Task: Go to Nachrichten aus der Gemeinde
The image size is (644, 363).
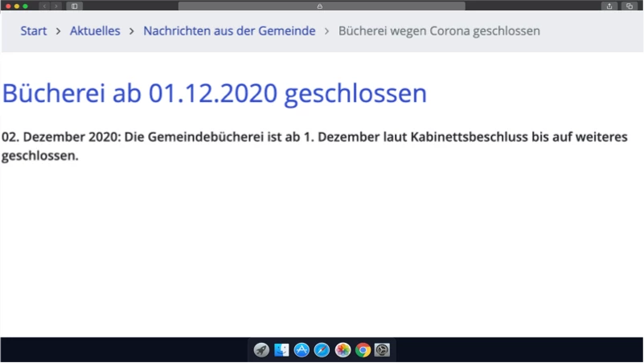Action: click(229, 31)
